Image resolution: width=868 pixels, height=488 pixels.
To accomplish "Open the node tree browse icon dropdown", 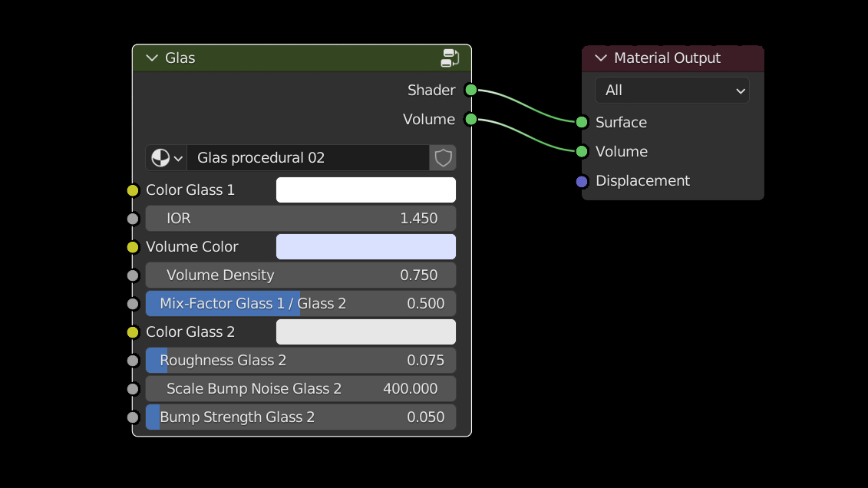I will (167, 158).
